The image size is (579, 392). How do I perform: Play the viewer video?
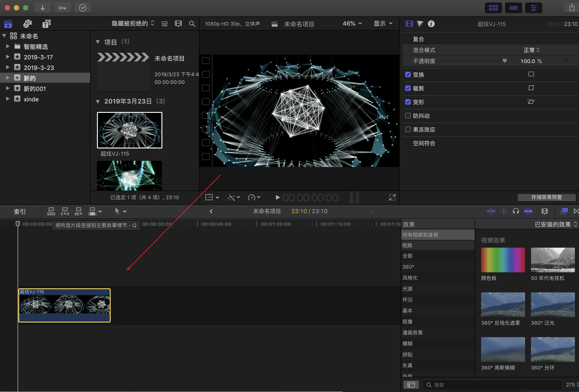(x=277, y=197)
